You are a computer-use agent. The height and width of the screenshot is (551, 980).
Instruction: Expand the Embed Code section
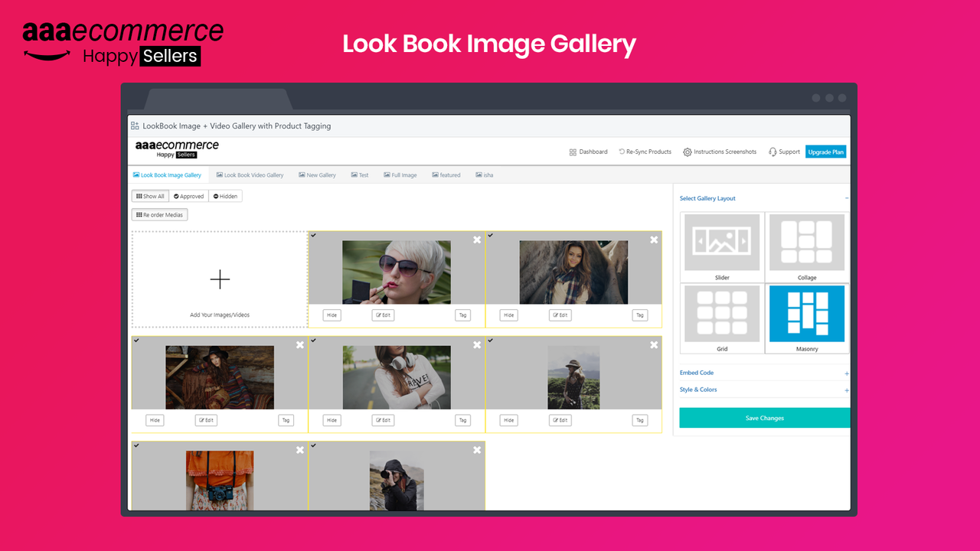pos(696,372)
